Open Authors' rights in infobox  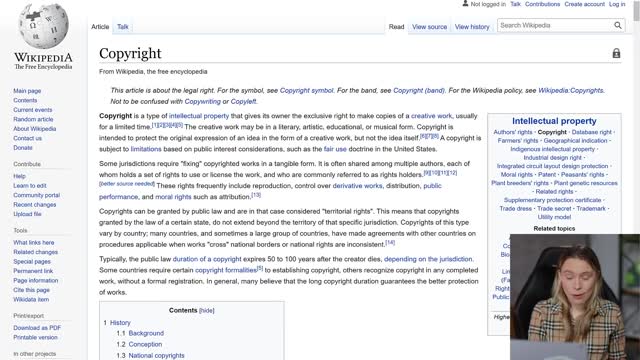pyautogui.click(x=513, y=132)
